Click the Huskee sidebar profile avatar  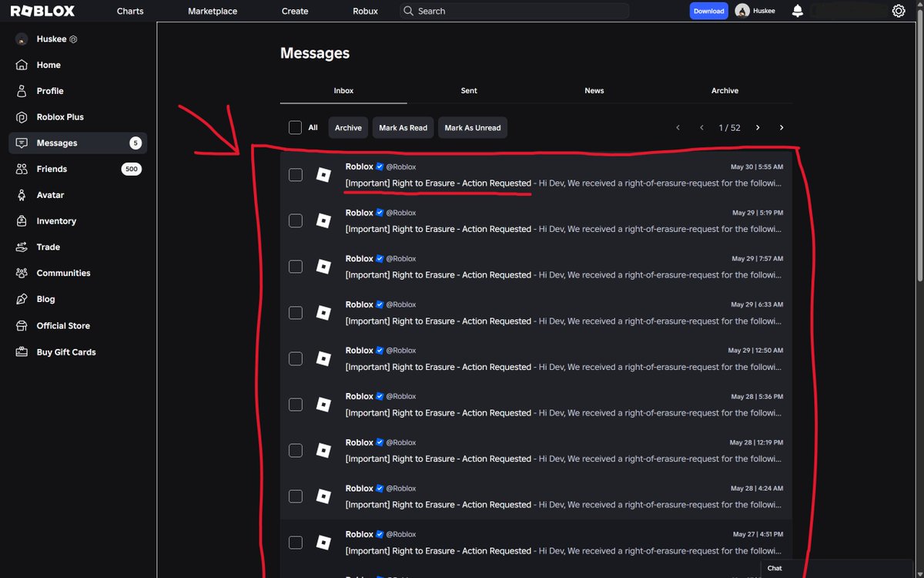coord(22,39)
